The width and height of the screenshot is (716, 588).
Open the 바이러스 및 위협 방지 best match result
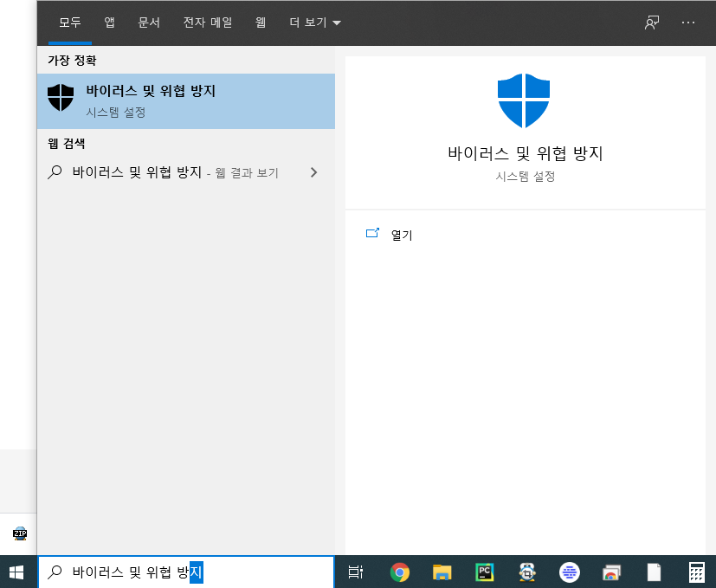click(186, 101)
